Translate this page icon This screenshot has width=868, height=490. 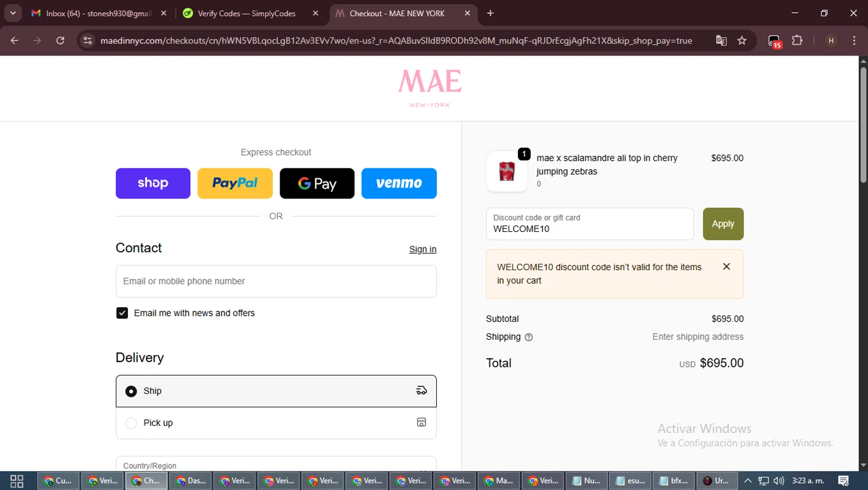(721, 40)
